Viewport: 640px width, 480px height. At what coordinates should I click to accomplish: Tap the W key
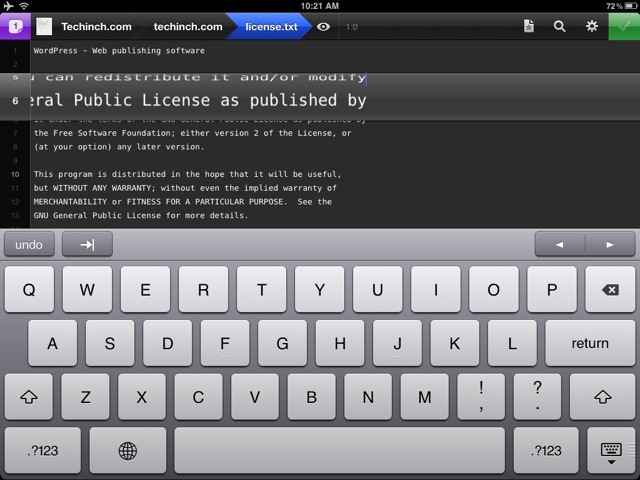pyautogui.click(x=87, y=289)
